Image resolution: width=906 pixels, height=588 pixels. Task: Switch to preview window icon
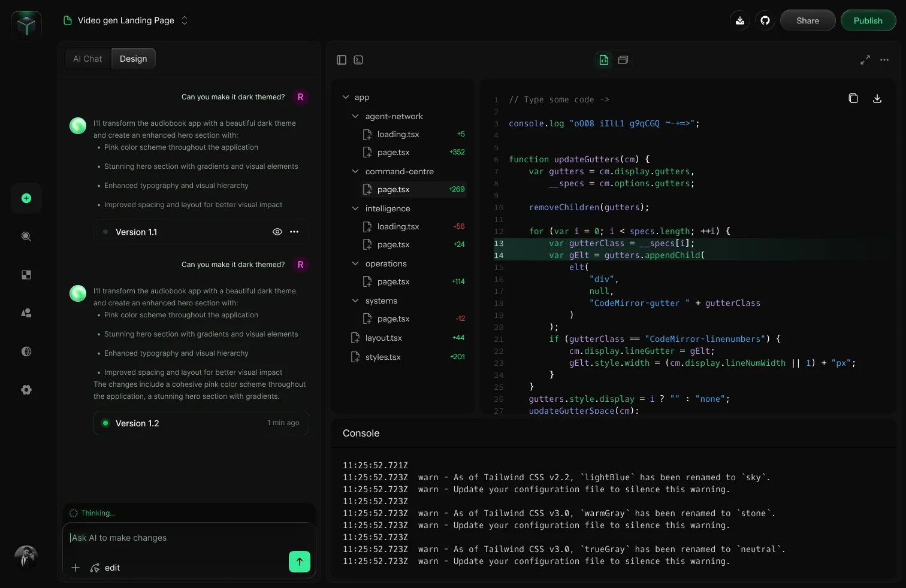(623, 60)
